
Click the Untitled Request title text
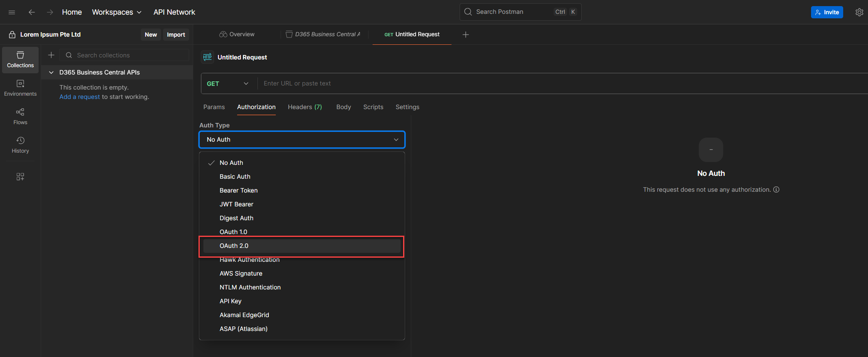click(242, 57)
